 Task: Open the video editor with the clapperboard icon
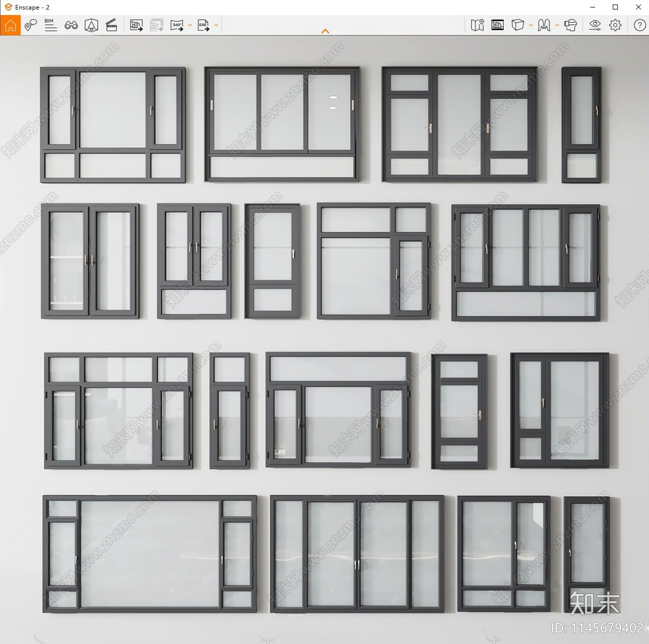coord(112,25)
